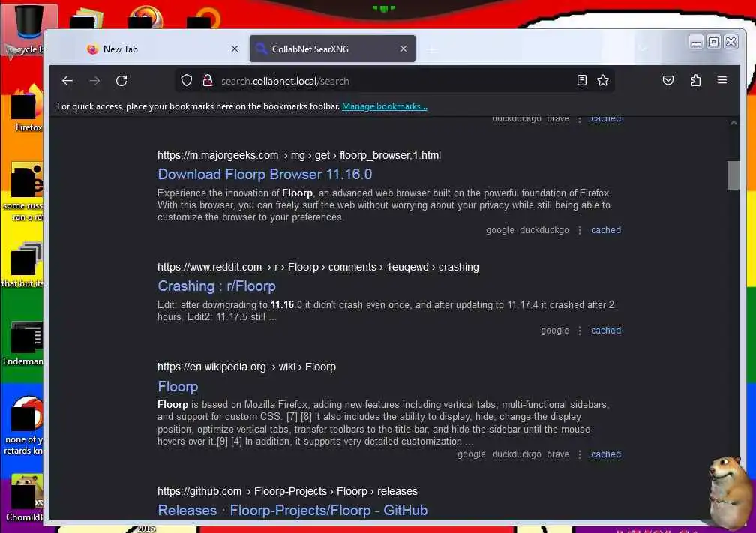Click 'duckduckgo' engine label under majorgeeks result
Viewport: 756px width, 533px height.
click(x=544, y=230)
